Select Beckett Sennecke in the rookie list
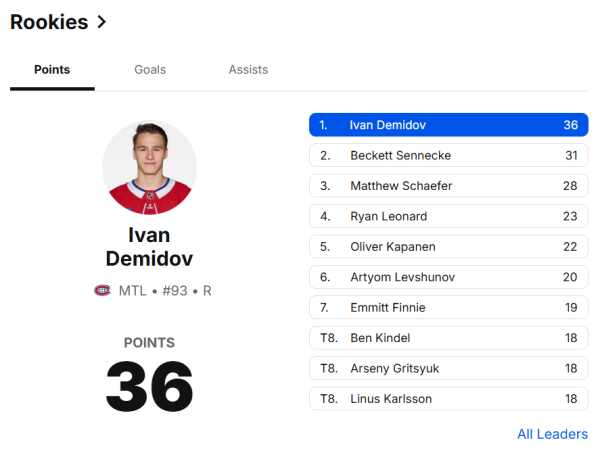Viewport: 600px width, 457px height. (448, 156)
